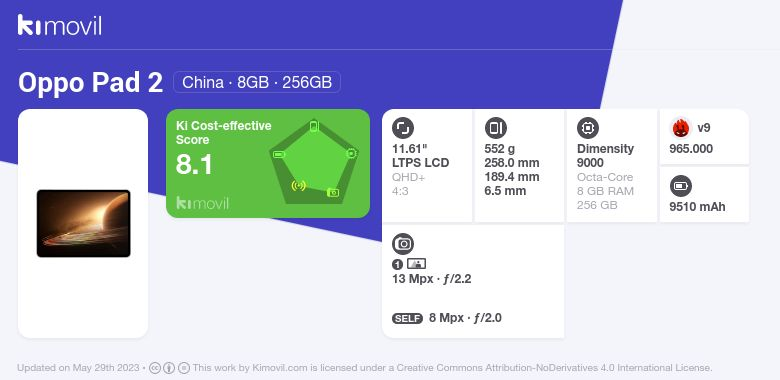Click the display size icon above 11.61"

[403, 128]
